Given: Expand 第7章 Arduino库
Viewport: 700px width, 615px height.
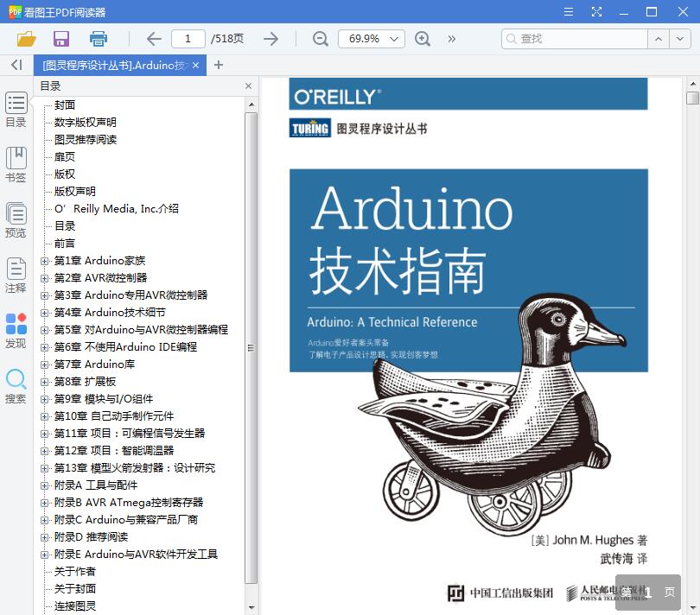Looking at the screenshot, I should point(44,365).
